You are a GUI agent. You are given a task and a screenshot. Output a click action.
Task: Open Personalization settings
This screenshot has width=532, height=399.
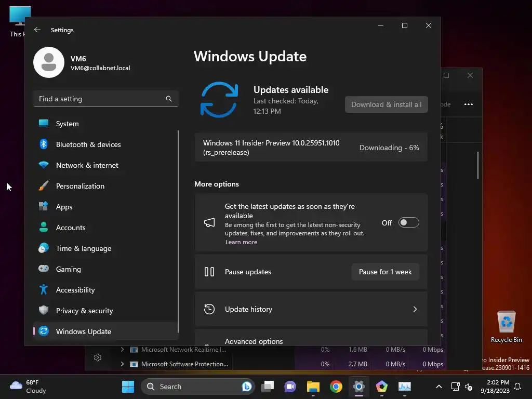pyautogui.click(x=106, y=186)
